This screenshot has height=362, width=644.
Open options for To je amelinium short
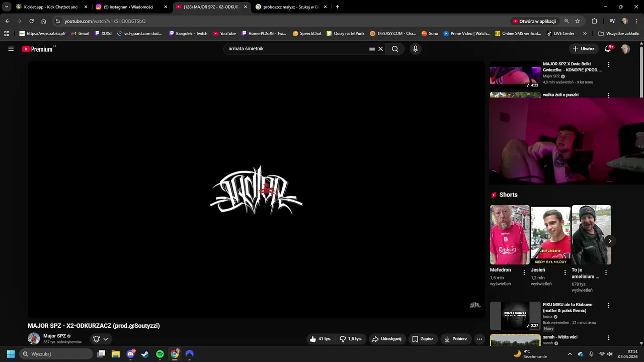click(x=606, y=273)
